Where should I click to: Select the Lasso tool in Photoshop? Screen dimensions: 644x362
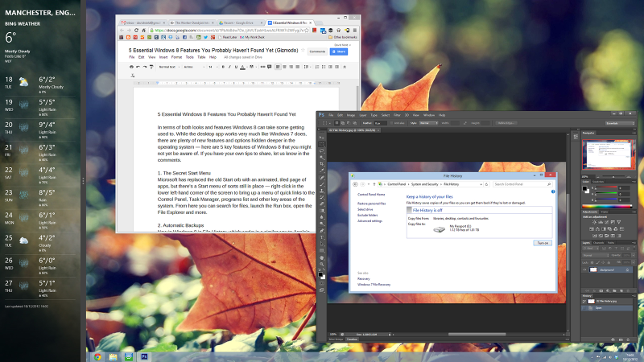pos(321,150)
